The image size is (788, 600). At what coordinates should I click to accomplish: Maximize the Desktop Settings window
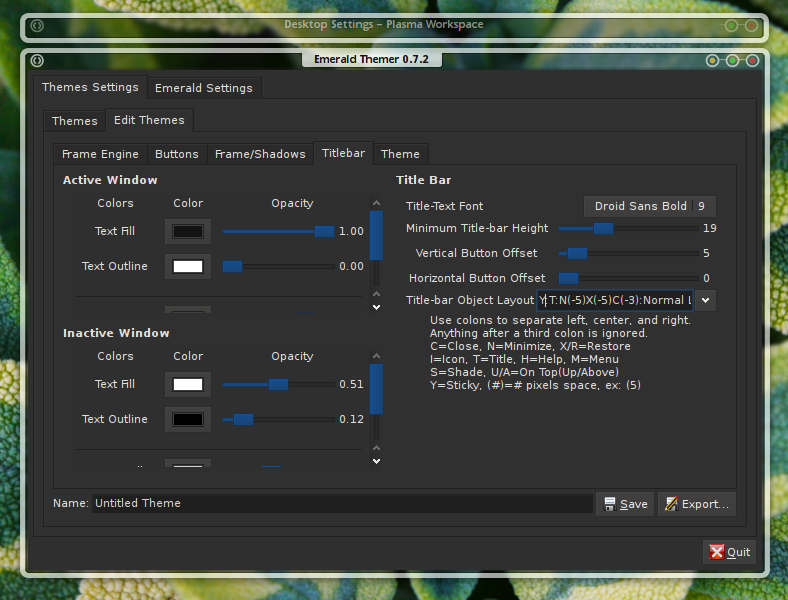coord(731,26)
